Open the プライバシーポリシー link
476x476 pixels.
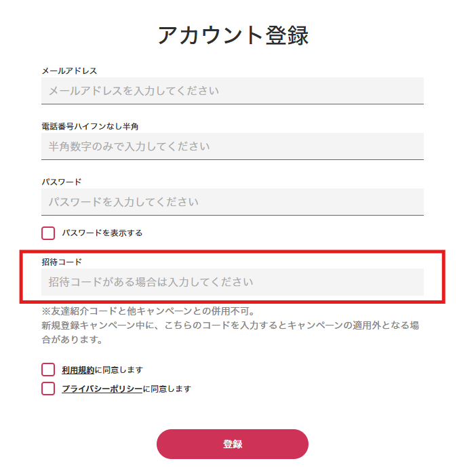click(x=102, y=389)
